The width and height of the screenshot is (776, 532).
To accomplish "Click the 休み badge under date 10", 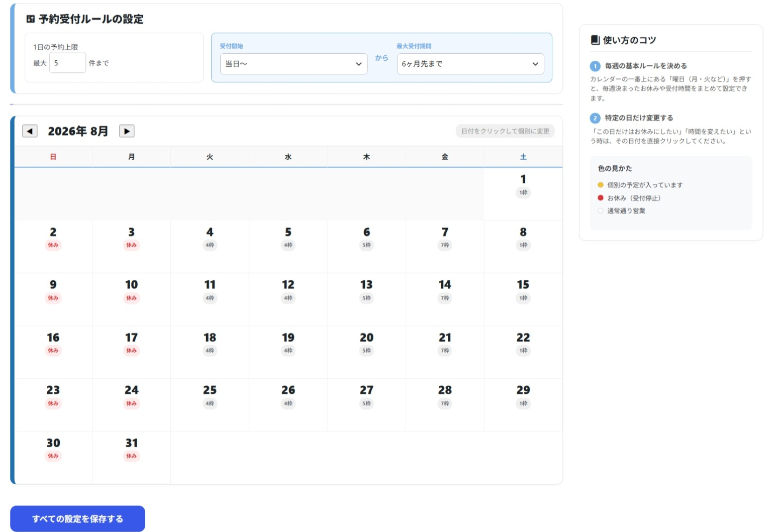I will [132, 298].
